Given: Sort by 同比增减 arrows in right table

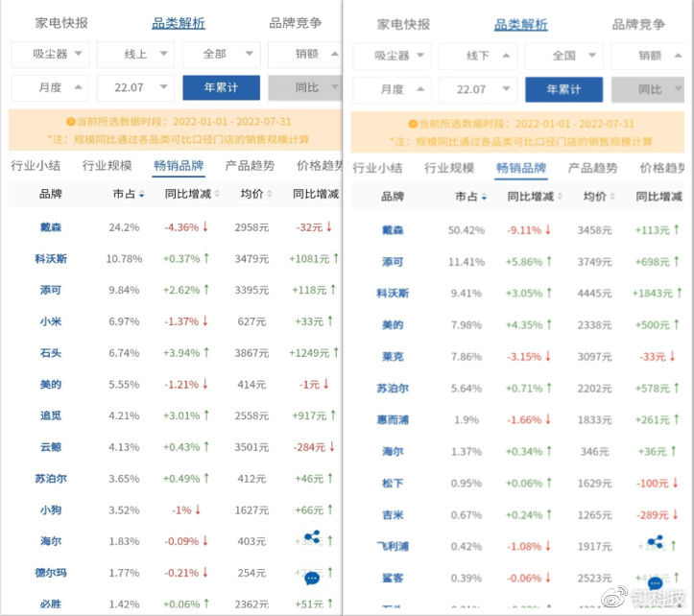Looking at the screenshot, I should pos(560,196).
